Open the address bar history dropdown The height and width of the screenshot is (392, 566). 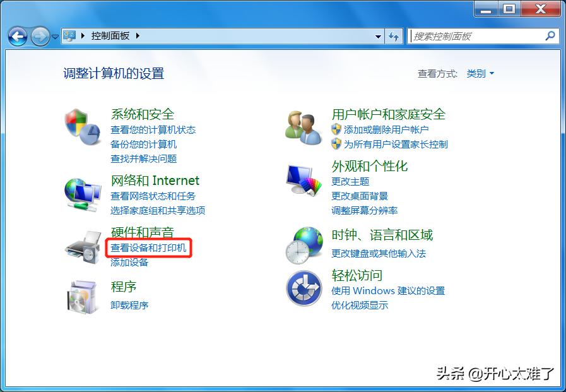[x=378, y=36]
